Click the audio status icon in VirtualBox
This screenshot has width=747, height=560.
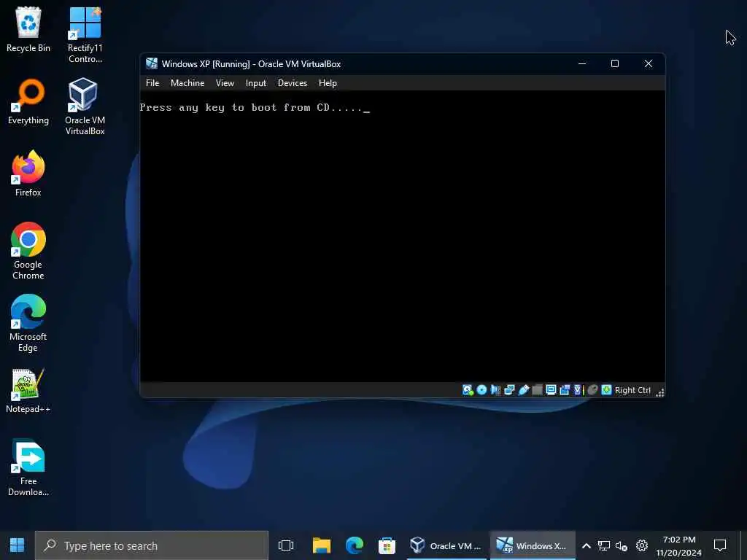click(x=495, y=390)
